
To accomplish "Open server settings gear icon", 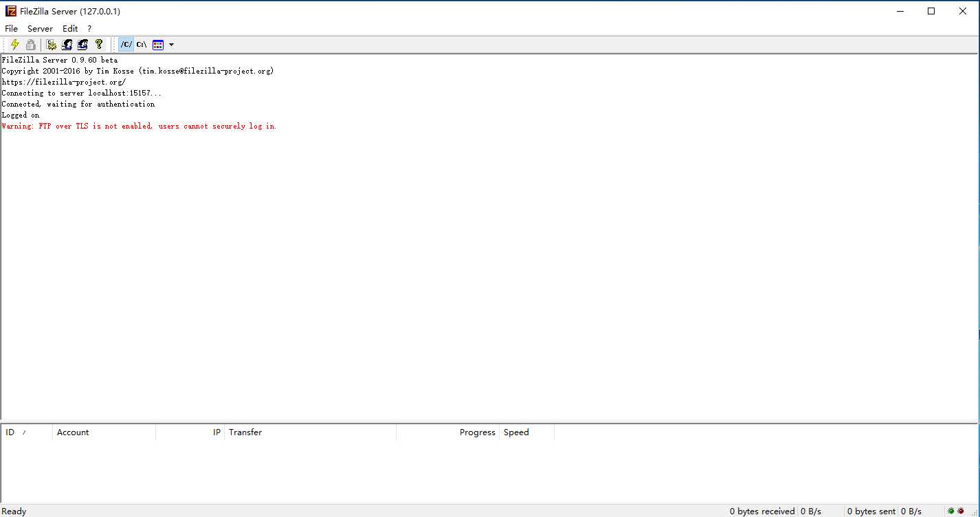I will coord(52,45).
